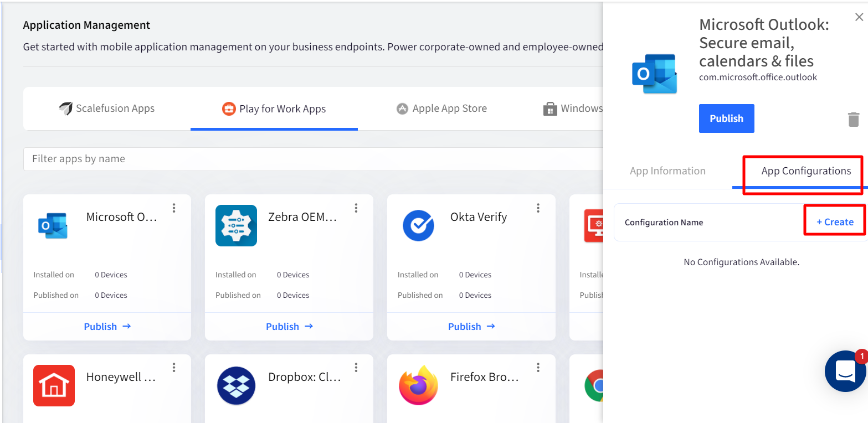The width and height of the screenshot is (868, 423).
Task: Click 'Published on' label on Okta Verify card
Action: point(420,295)
